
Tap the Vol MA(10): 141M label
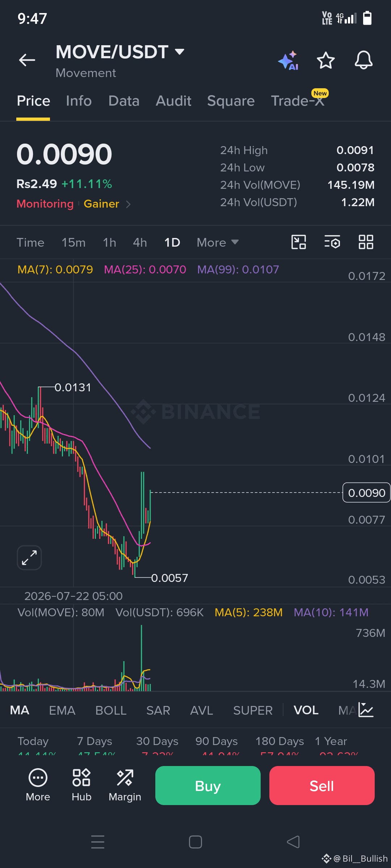click(331, 612)
